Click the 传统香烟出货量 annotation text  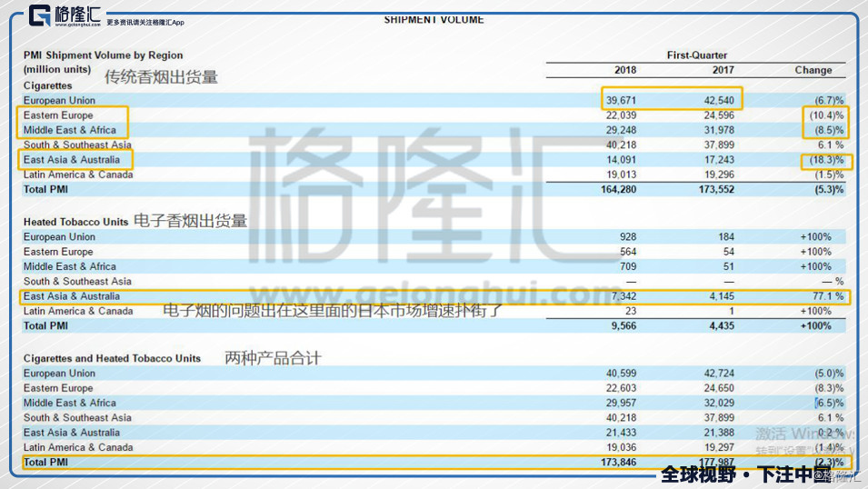coord(161,77)
